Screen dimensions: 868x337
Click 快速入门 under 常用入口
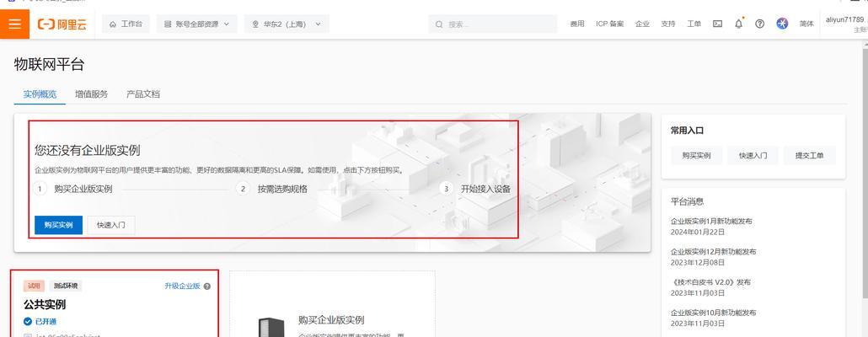pos(753,156)
